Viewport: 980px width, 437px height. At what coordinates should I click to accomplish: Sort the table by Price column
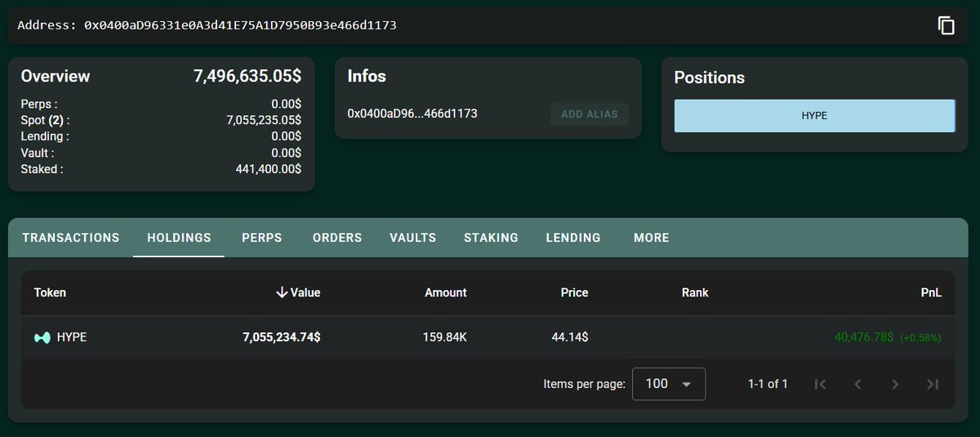tap(574, 292)
